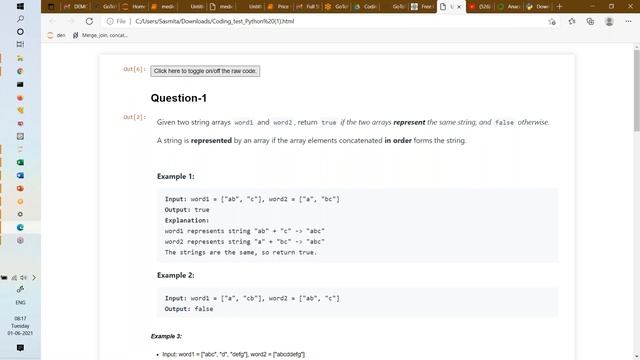
Task: Open Outlook from the taskbar
Action: [x=20, y=176]
